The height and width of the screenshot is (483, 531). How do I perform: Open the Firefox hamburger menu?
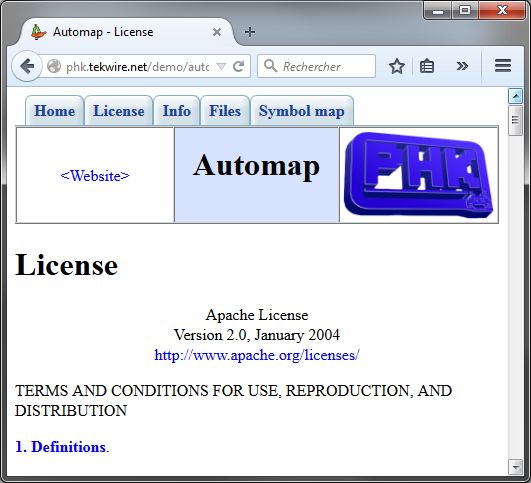click(503, 66)
